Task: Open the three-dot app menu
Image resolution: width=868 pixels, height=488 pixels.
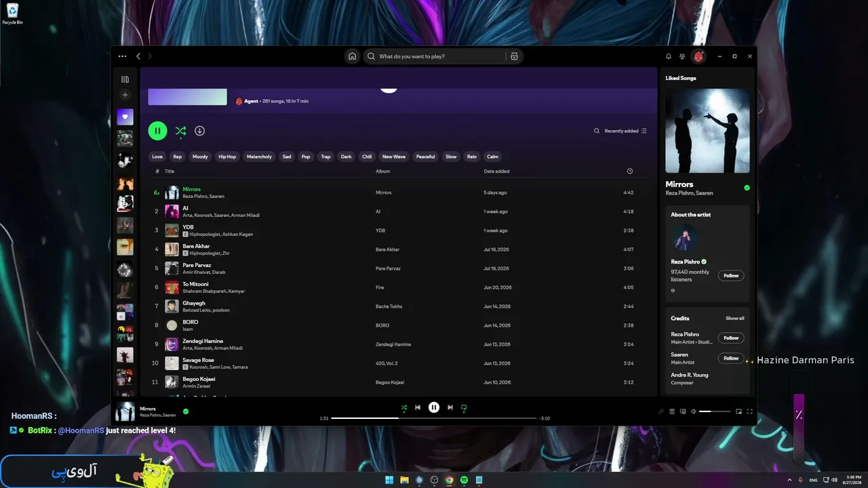Action: (122, 56)
